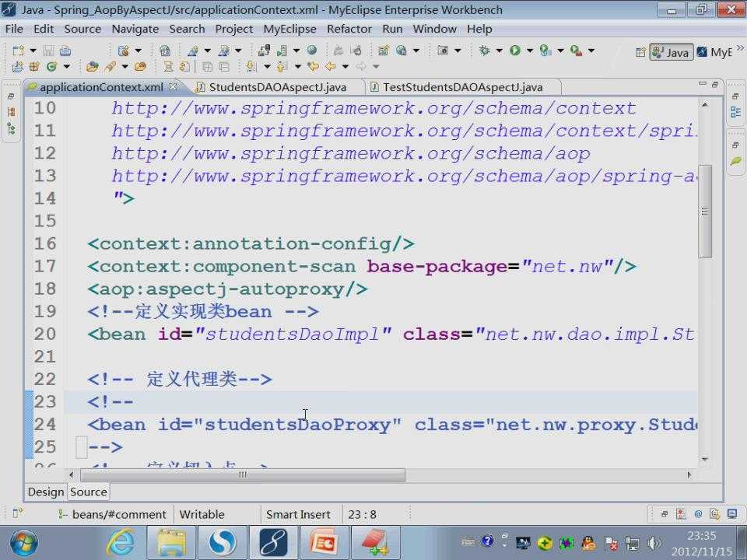This screenshot has height=560, width=747.
Task: Click the horizontal scrollbar thumb
Action: pos(243,474)
